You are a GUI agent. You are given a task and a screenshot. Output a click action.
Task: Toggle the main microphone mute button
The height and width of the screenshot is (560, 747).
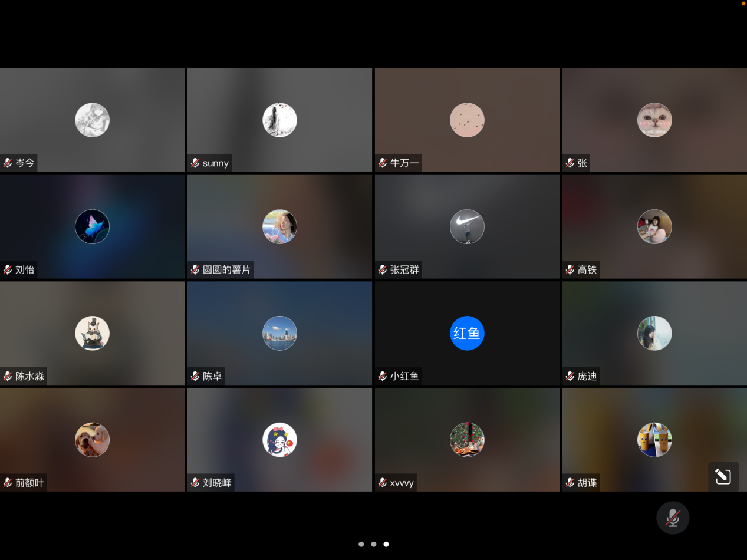pos(673,518)
